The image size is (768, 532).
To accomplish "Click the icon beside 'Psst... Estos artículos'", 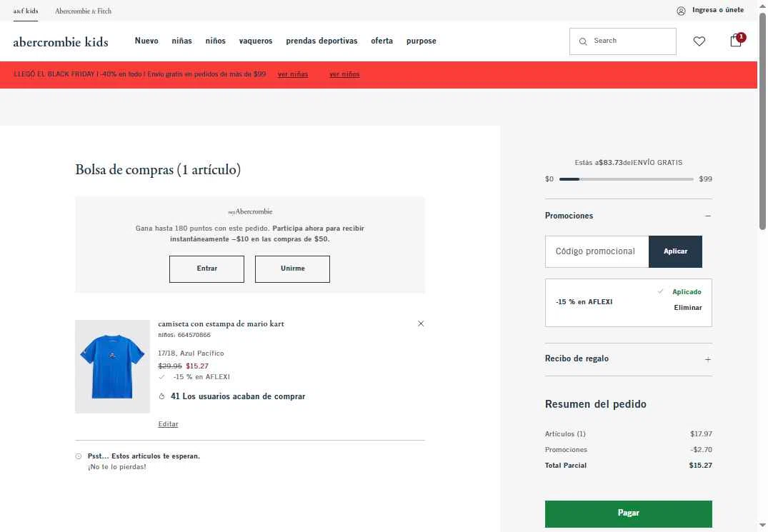I will pyautogui.click(x=79, y=456).
